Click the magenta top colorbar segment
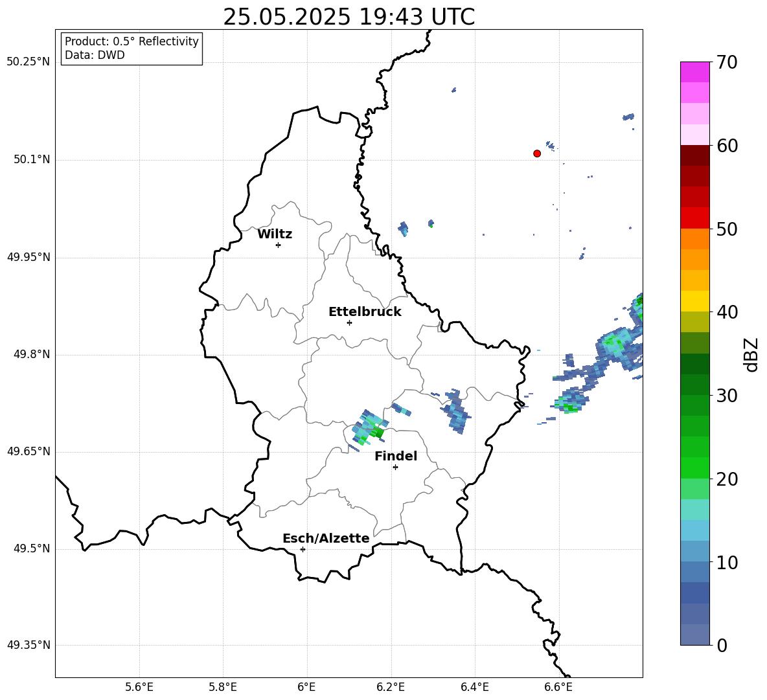The width and height of the screenshot is (767, 700). pyautogui.click(x=694, y=72)
